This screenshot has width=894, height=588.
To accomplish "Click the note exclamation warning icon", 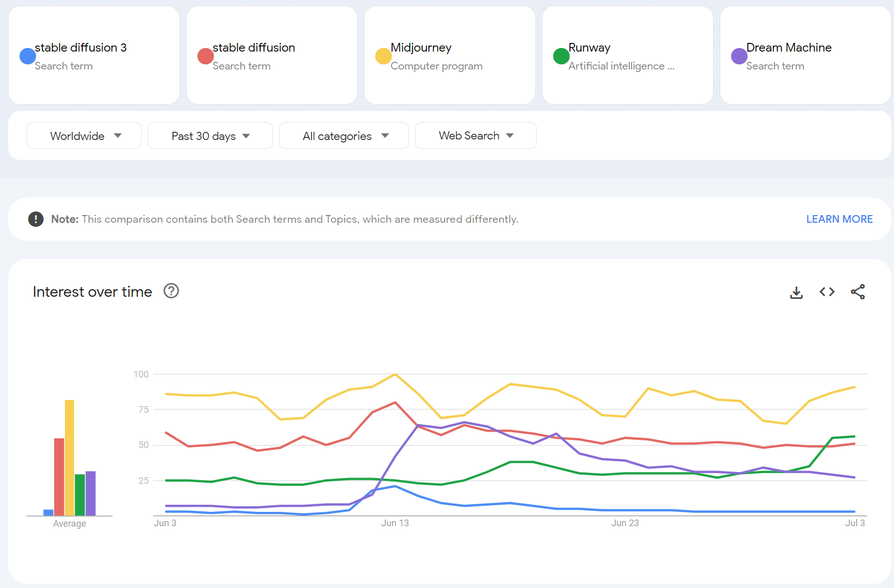I will 36,219.
